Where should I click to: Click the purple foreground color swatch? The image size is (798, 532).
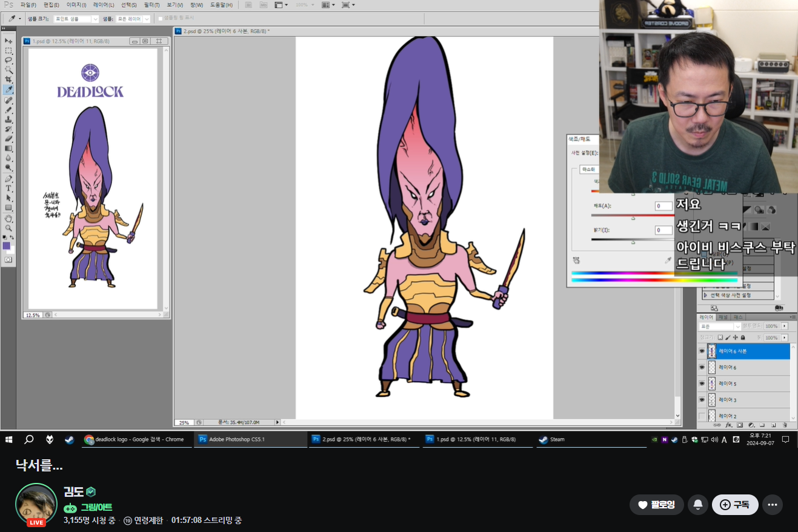[6, 246]
